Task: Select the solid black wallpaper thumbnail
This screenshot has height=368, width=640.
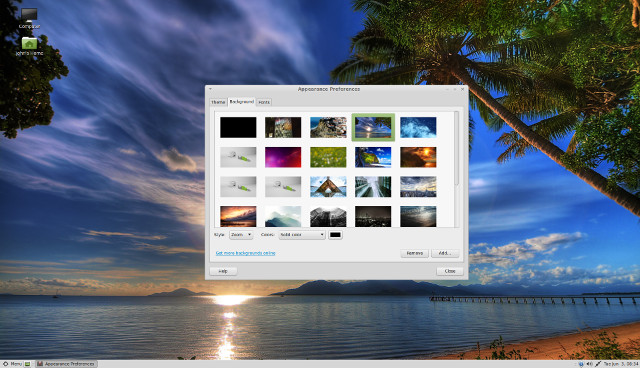Action: [238, 127]
